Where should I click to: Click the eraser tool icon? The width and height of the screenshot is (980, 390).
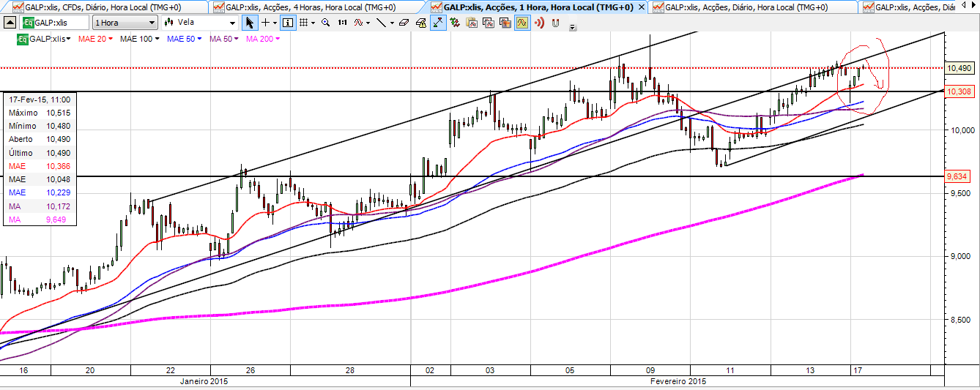[x=404, y=23]
